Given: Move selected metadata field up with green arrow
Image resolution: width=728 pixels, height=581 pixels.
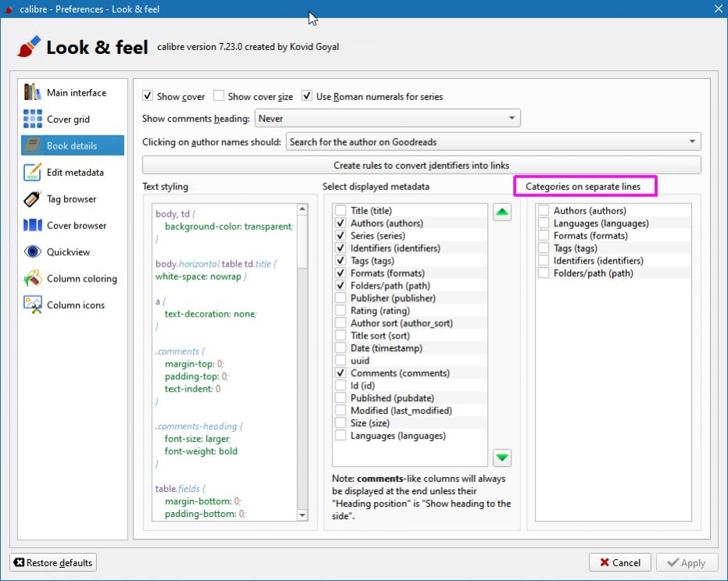Looking at the screenshot, I should 502,212.
